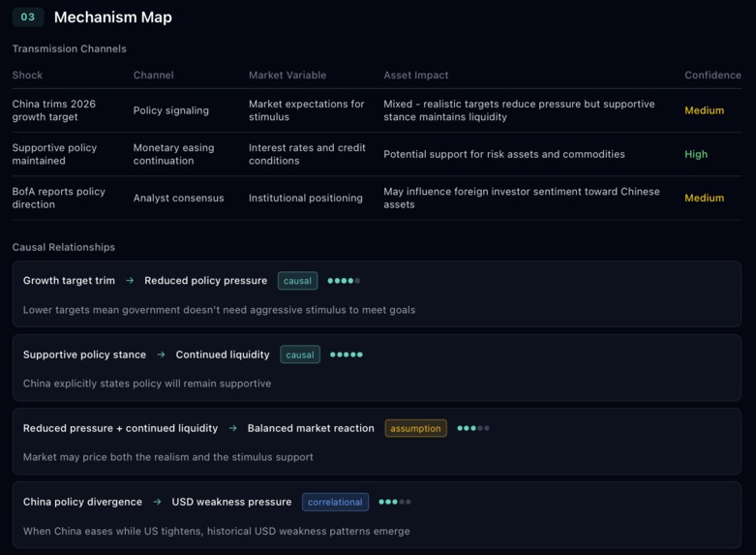Viewport: 756px width, 555px height.
Task: Click the Causal Relationships subheading
Action: [x=64, y=247]
